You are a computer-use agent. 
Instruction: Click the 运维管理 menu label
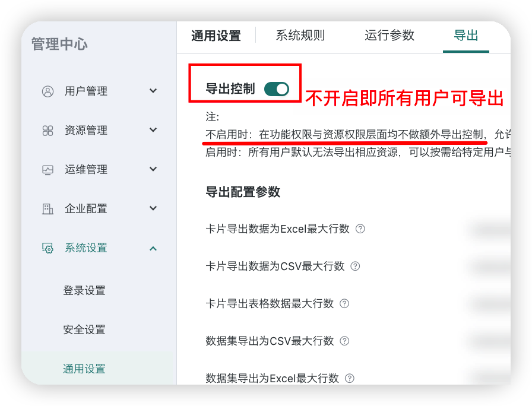[x=86, y=170]
